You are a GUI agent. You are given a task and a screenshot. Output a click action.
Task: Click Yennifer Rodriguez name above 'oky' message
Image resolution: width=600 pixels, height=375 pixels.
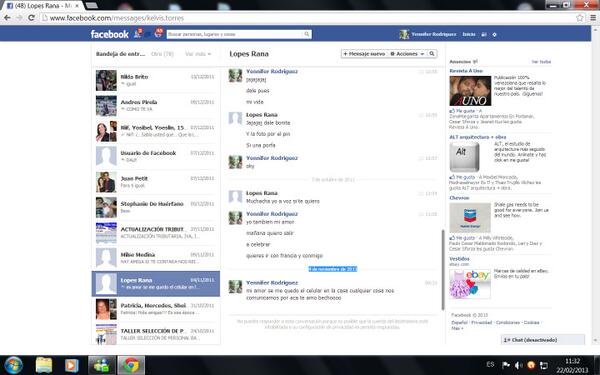pyautogui.click(x=272, y=158)
